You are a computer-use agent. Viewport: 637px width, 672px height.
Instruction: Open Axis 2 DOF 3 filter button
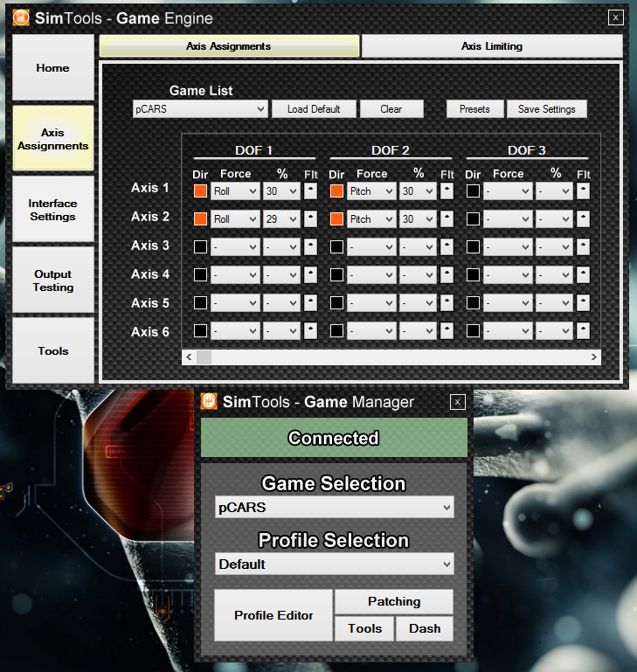pos(583,219)
